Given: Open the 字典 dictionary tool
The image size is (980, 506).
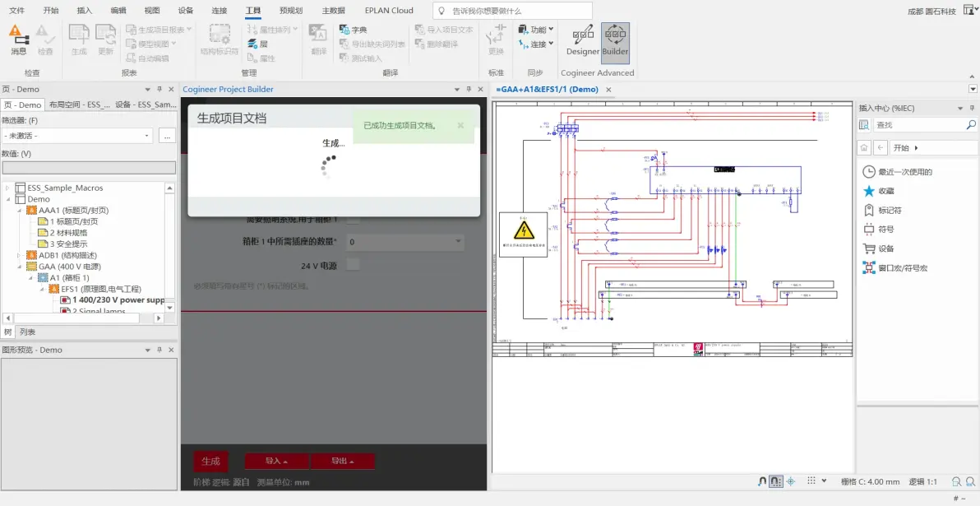Looking at the screenshot, I should (354, 30).
